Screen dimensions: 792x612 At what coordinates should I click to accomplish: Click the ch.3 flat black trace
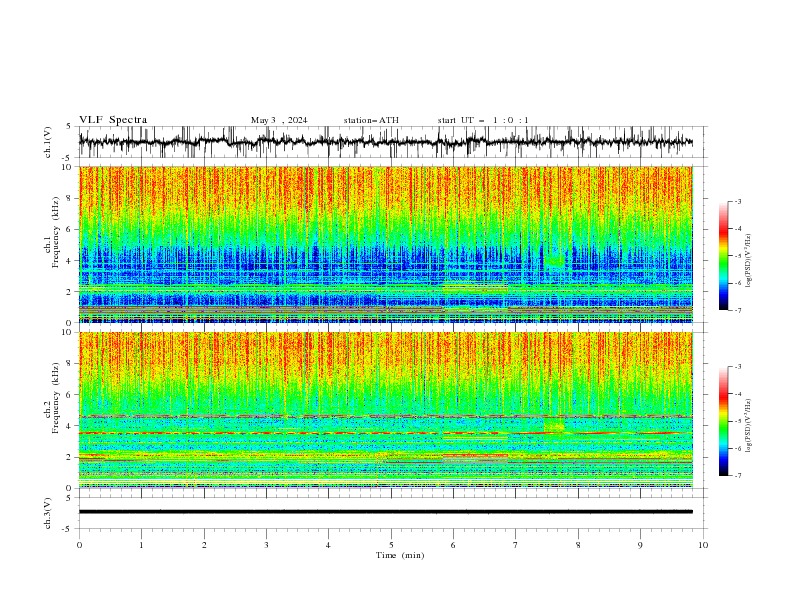point(386,512)
